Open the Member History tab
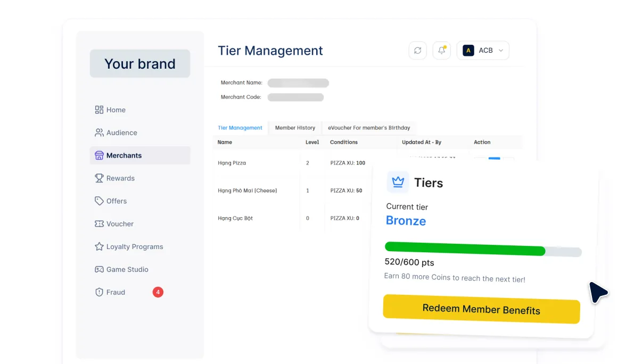626x364 pixels. (x=295, y=128)
